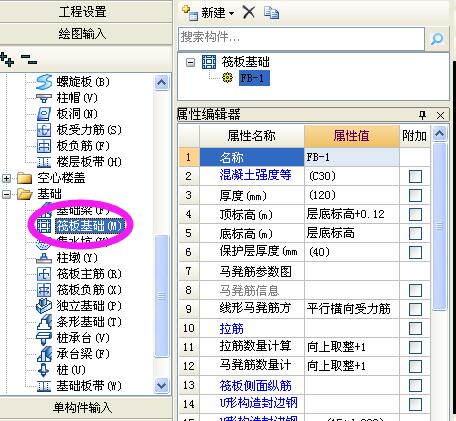Click the tree panel scroll-down arrow
This screenshot has width=456, height=421.
(x=162, y=385)
